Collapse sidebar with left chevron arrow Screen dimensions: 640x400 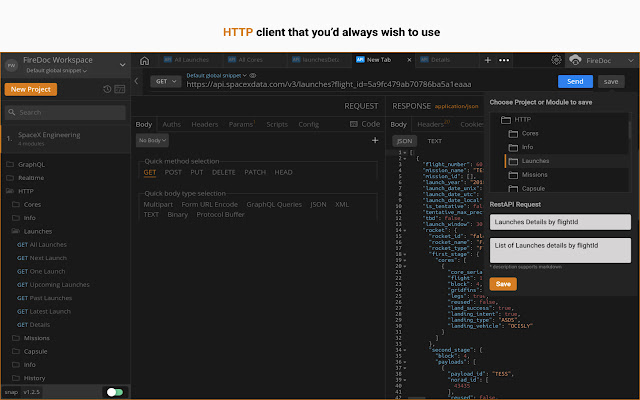click(138, 81)
